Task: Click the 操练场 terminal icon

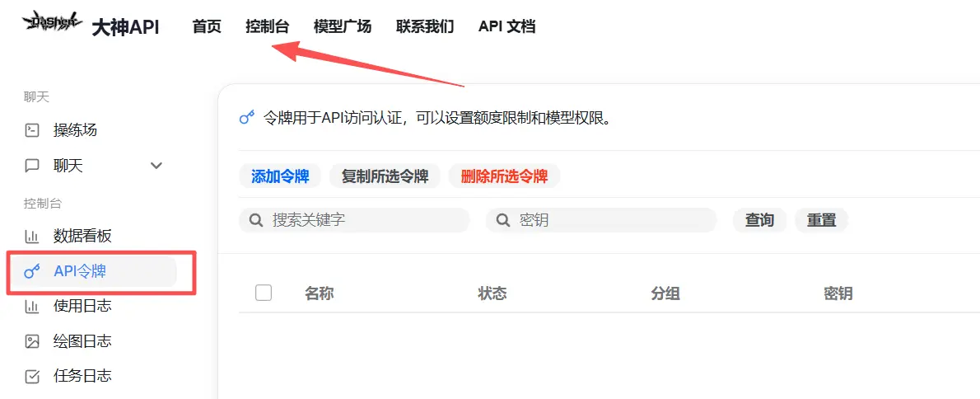Action: (32, 130)
